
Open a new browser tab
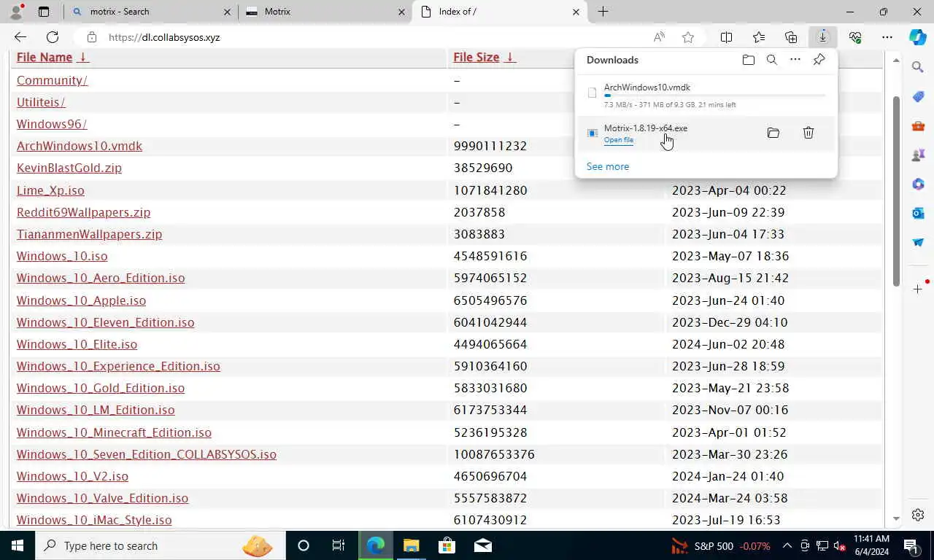point(603,12)
